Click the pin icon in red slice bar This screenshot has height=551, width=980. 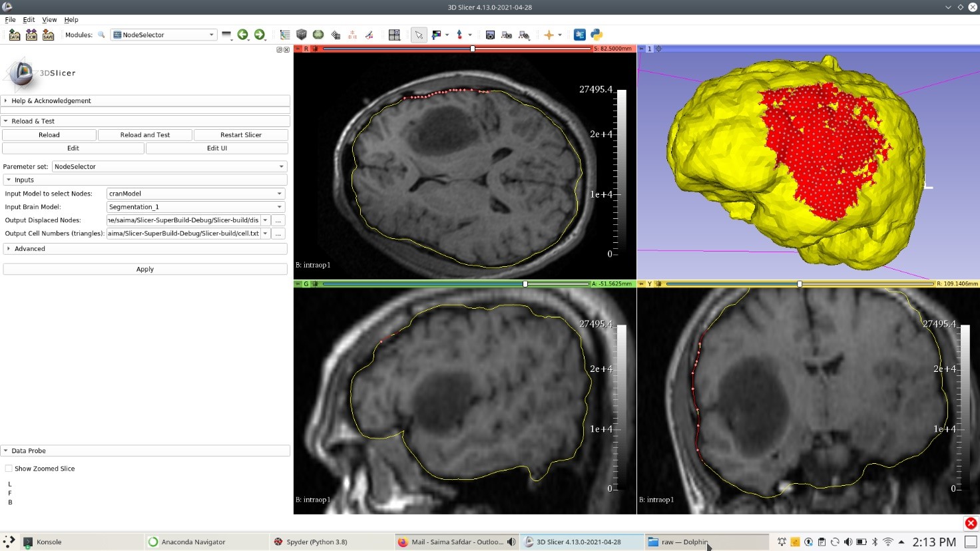tap(298, 49)
